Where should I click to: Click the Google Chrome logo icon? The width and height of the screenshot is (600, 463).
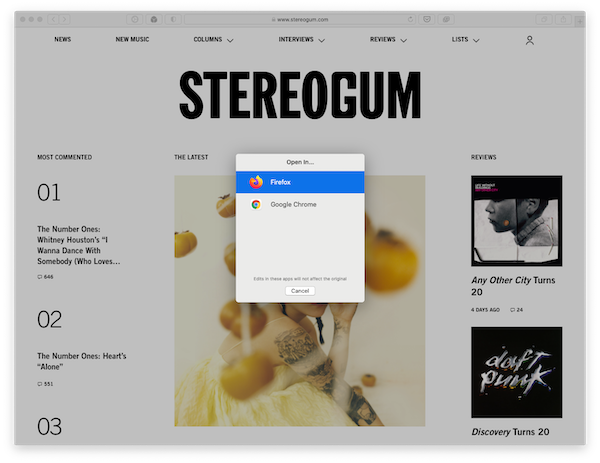point(256,204)
